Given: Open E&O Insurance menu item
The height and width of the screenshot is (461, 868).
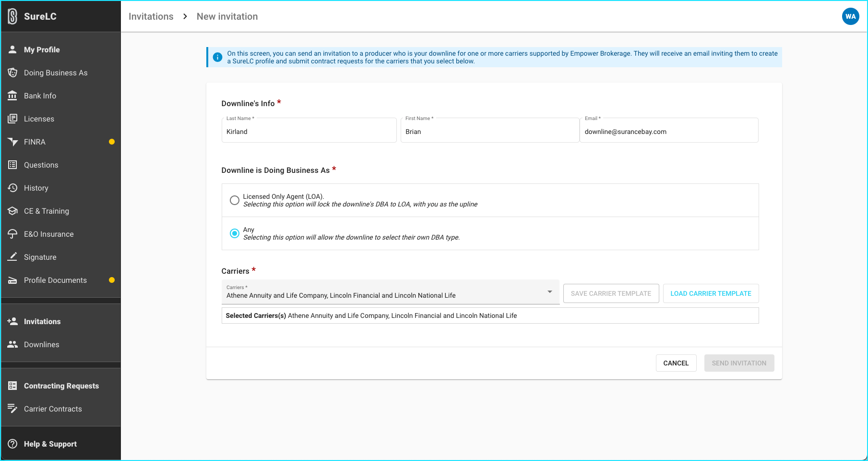Looking at the screenshot, I should [61, 234].
